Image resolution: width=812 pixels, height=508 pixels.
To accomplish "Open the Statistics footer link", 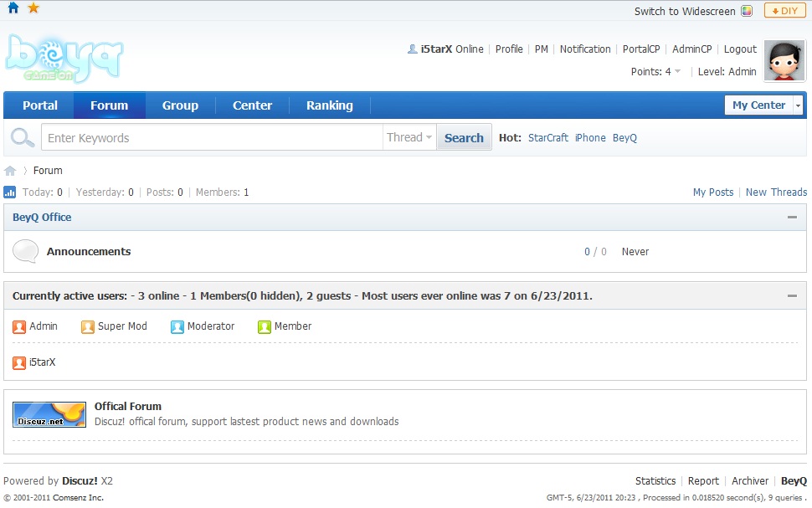I will pos(655,481).
